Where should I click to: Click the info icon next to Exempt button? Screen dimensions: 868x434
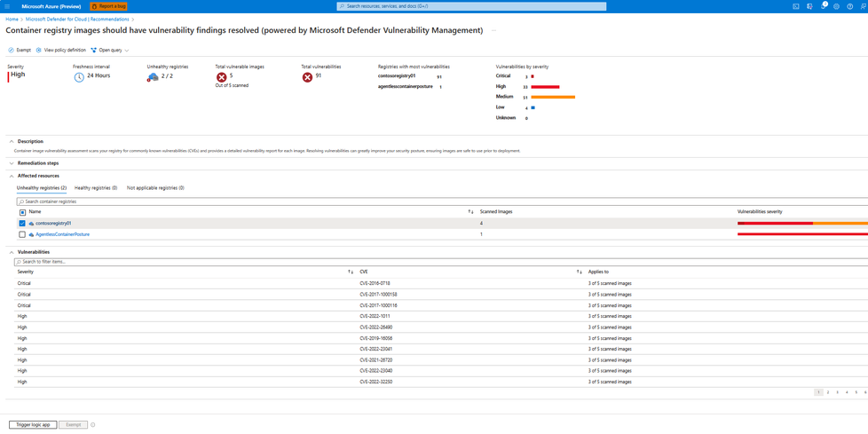(92, 424)
